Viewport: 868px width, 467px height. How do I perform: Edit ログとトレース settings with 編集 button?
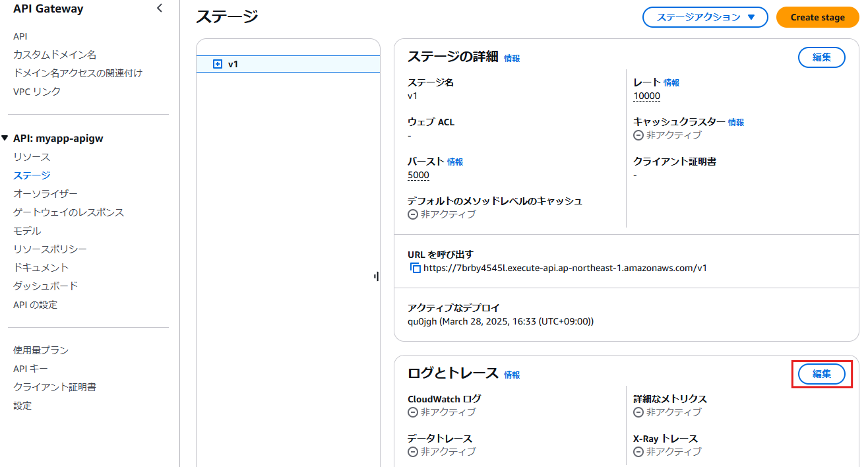822,374
